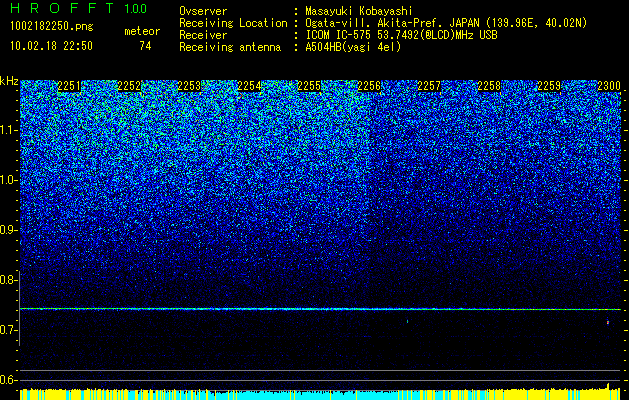
Task: Select the file name 1002182250.png
Action: click(52, 27)
